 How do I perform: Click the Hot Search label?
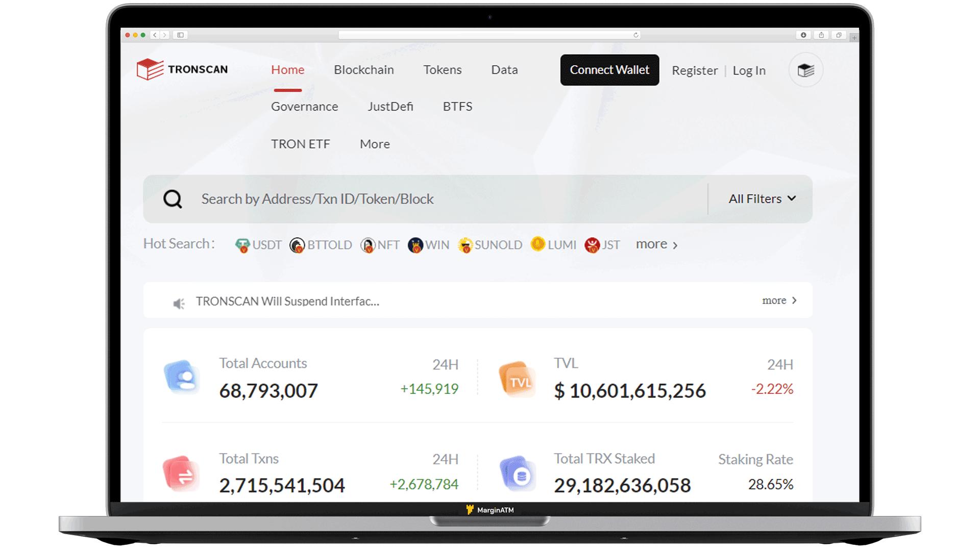click(x=179, y=244)
